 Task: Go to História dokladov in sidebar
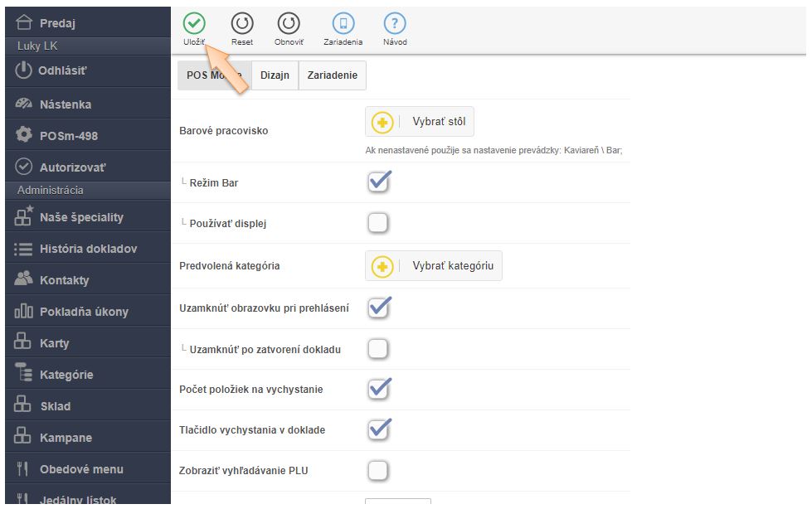88,249
